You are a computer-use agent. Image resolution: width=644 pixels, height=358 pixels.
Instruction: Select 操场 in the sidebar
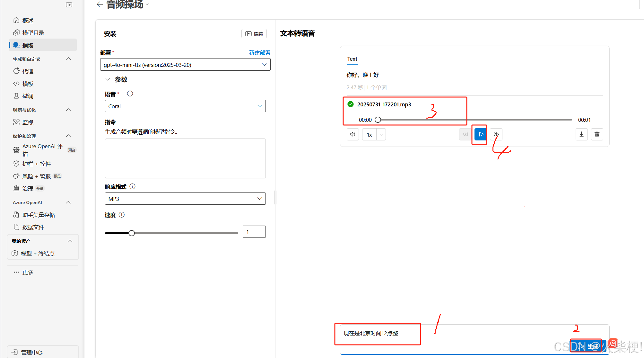43,45
